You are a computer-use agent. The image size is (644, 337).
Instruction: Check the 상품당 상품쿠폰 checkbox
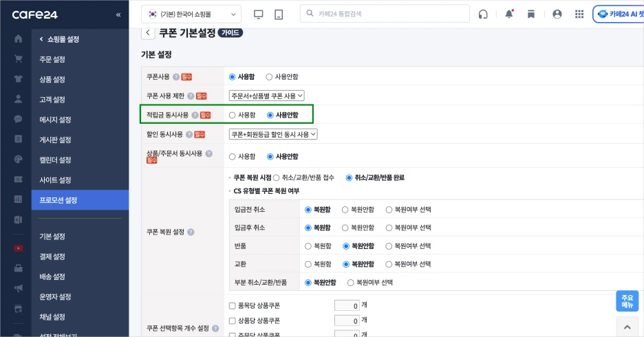[232, 320]
